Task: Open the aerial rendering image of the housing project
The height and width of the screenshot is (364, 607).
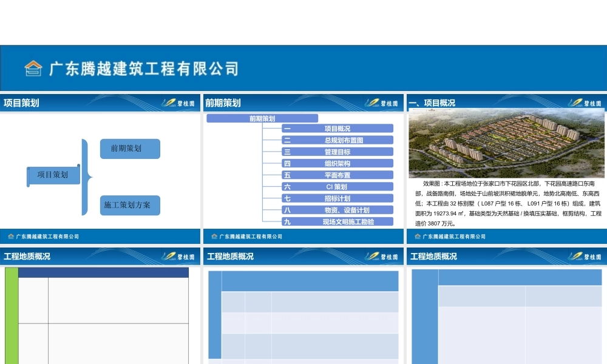Action: [x=506, y=144]
